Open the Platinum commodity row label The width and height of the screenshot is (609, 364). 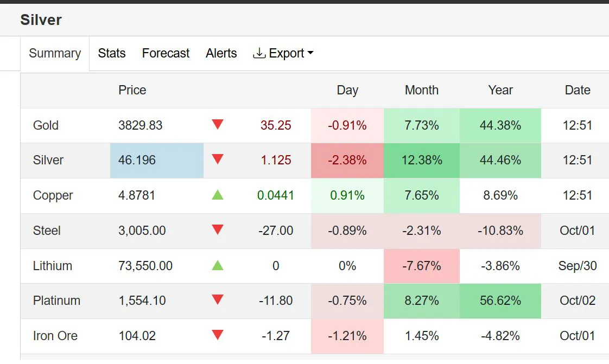(x=57, y=301)
